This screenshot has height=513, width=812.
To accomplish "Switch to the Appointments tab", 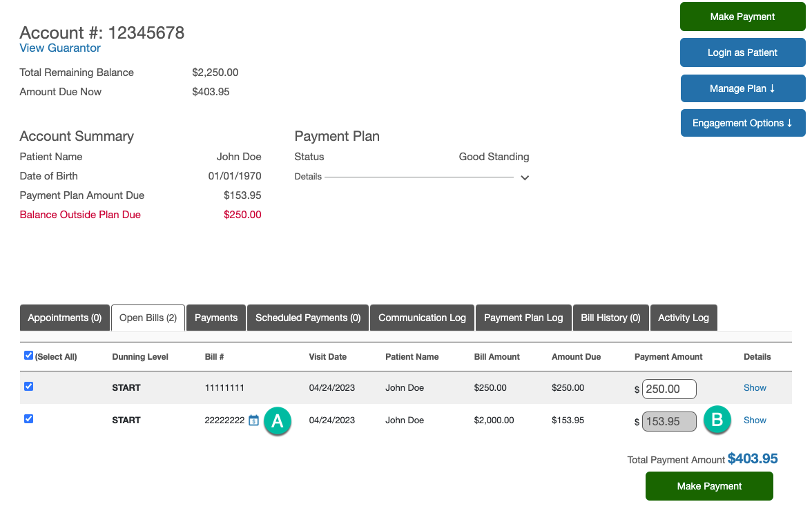I will pos(64,318).
